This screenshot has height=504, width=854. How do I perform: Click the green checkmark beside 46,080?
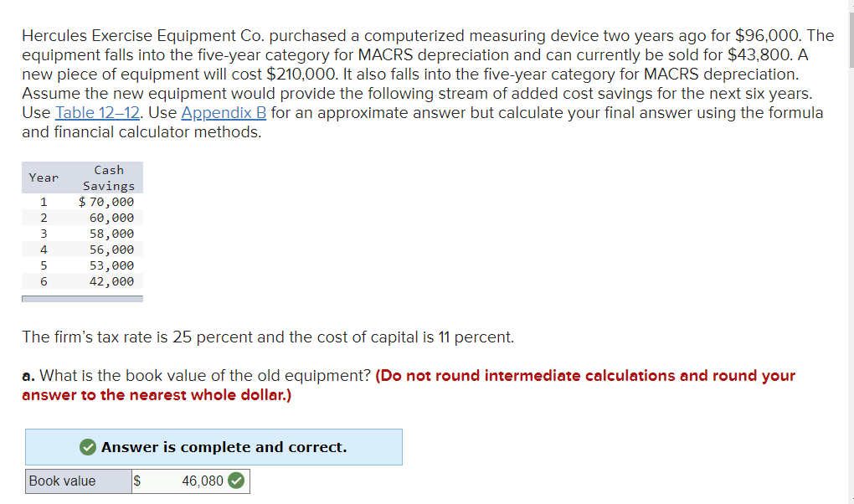[234, 481]
